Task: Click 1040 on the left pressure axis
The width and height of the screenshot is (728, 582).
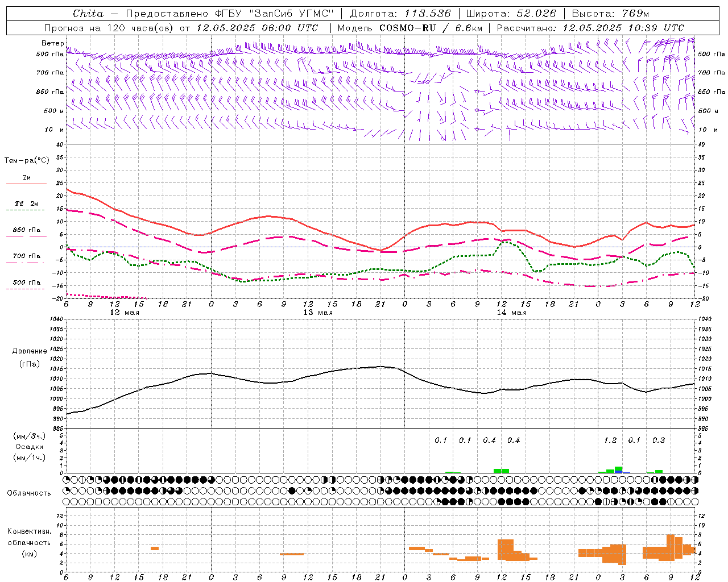Action: (57, 319)
